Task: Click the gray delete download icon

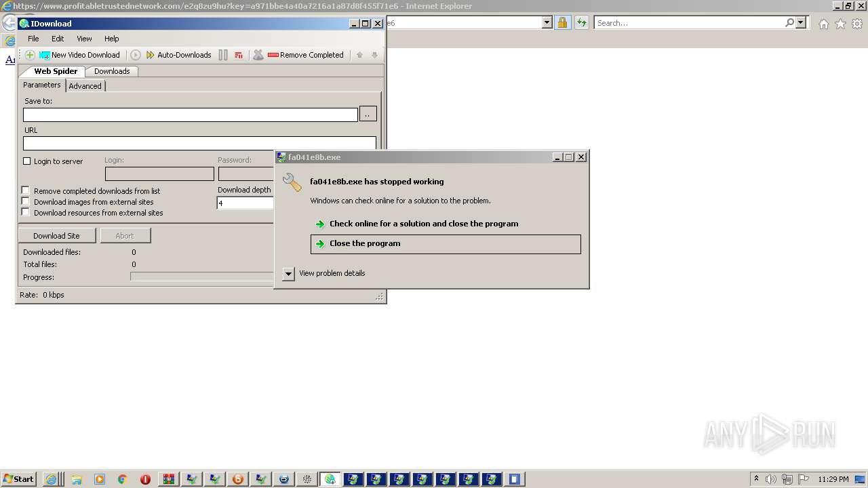Action: [258, 55]
